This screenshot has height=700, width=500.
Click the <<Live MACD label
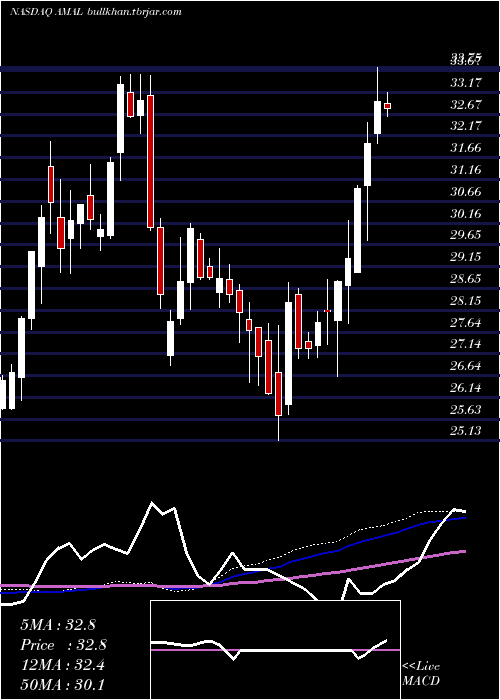click(x=421, y=673)
